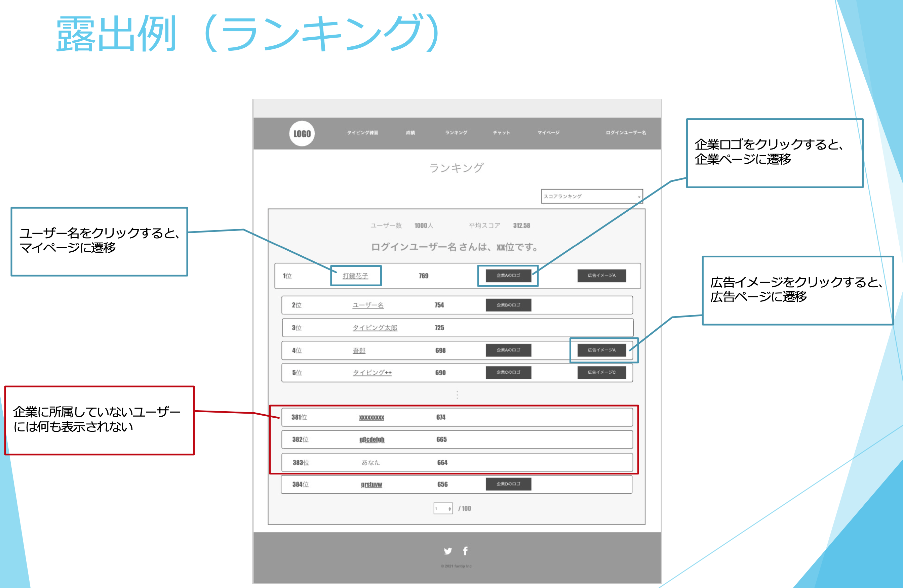The width and height of the screenshot is (903, 588).
Task: Click the Twitter bird icon in footer
Action: tap(448, 551)
